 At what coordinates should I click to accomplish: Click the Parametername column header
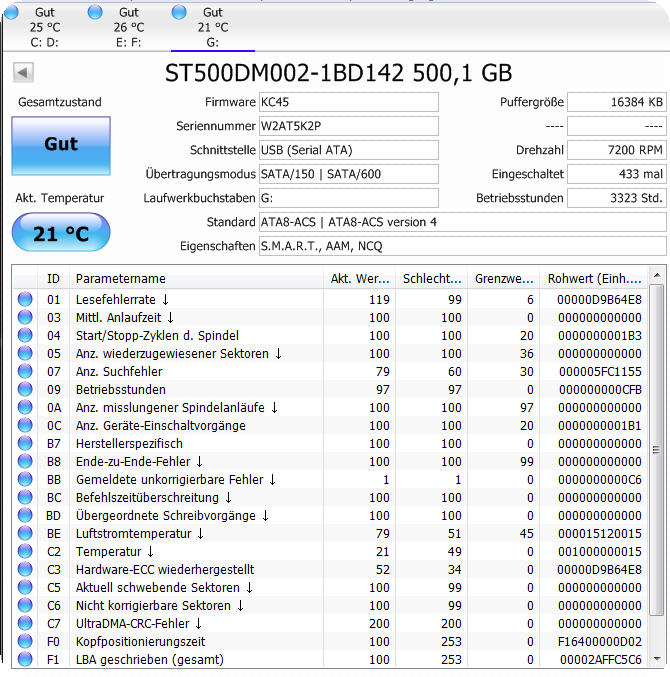pos(198,278)
